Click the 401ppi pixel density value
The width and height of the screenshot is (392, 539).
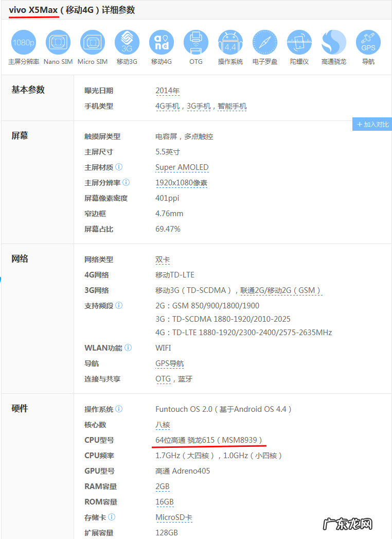(167, 198)
